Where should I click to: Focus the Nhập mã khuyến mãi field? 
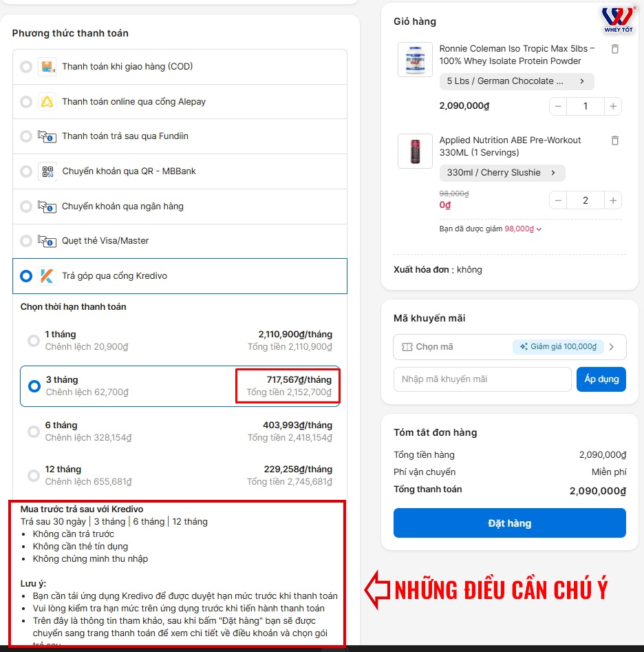[x=482, y=379]
